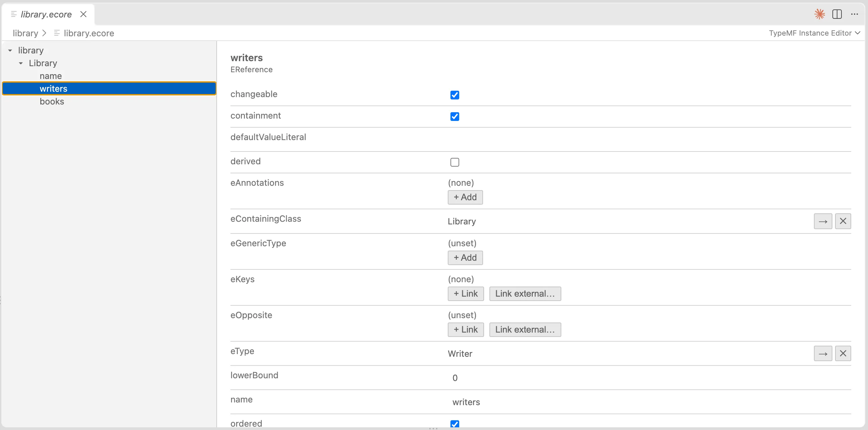Click + Link for eOpposite

point(466,330)
